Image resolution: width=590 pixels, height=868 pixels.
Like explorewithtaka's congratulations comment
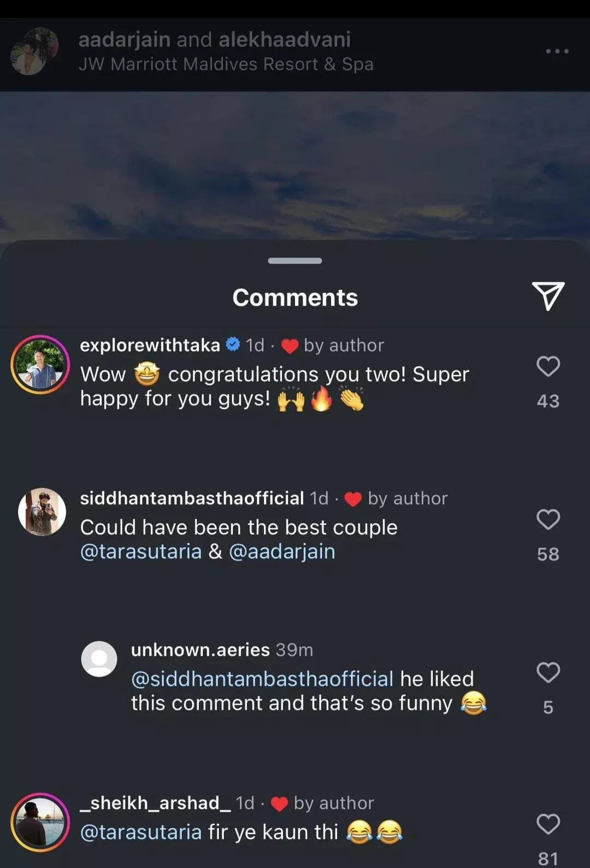coord(548,366)
